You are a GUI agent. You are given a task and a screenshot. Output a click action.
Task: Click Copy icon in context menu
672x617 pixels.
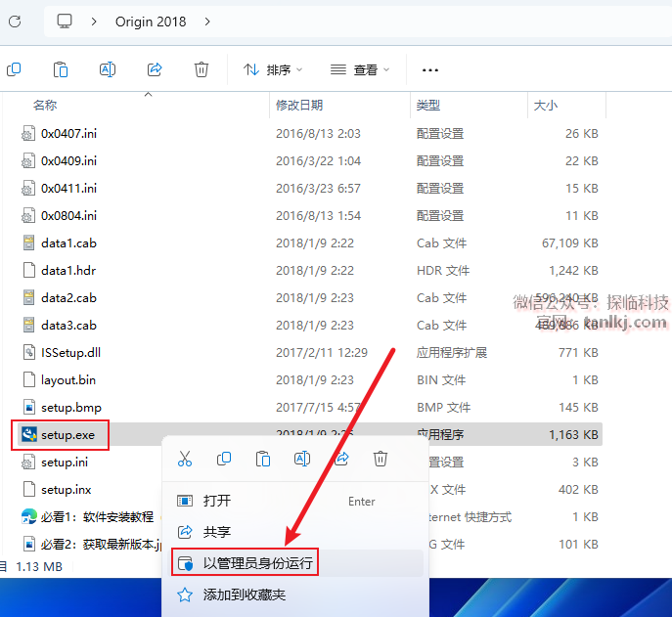[224, 459]
